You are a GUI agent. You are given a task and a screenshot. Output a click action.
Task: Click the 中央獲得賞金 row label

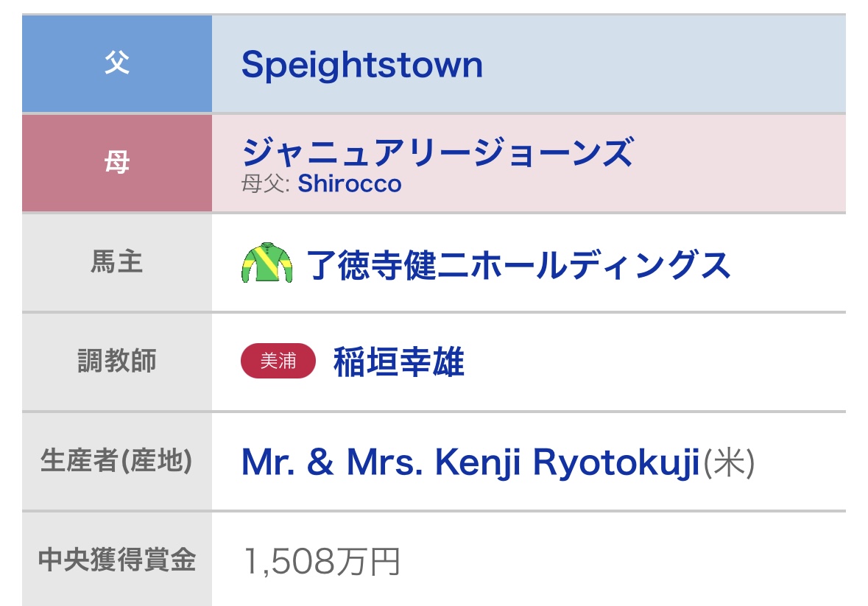[117, 560]
